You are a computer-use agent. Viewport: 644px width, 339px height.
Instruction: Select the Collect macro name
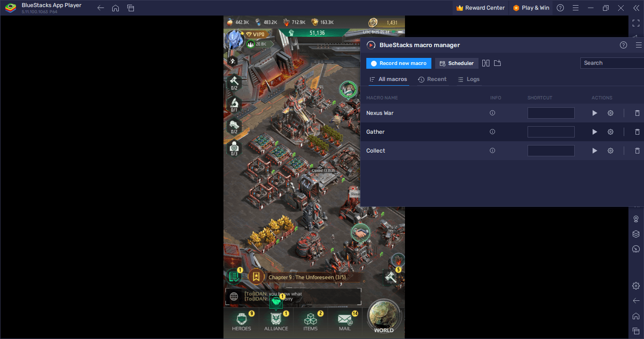(x=376, y=151)
